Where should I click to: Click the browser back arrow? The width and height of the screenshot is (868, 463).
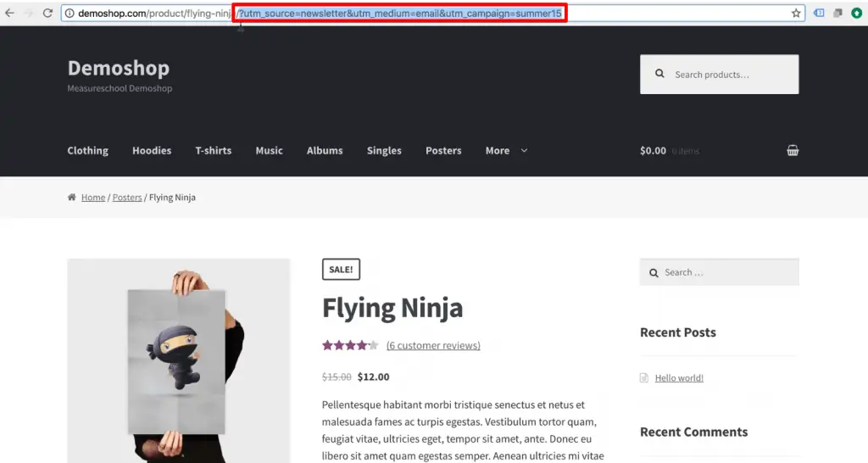click(9, 14)
